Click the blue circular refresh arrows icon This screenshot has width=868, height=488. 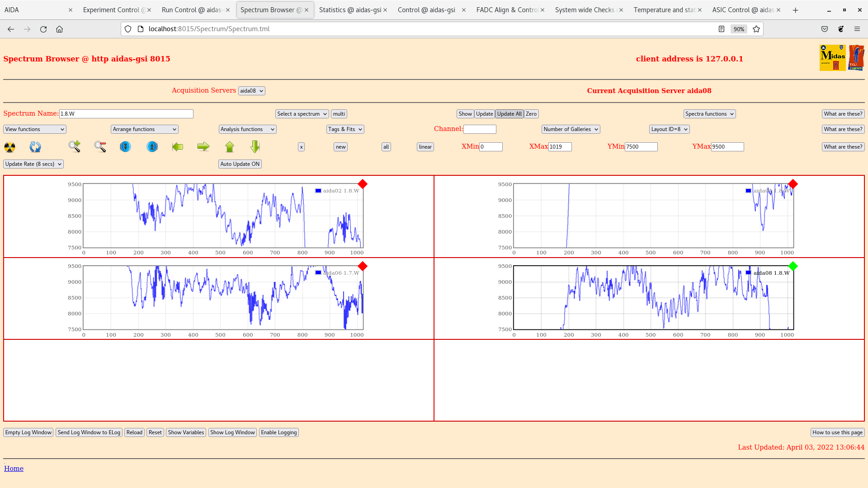[x=35, y=147]
